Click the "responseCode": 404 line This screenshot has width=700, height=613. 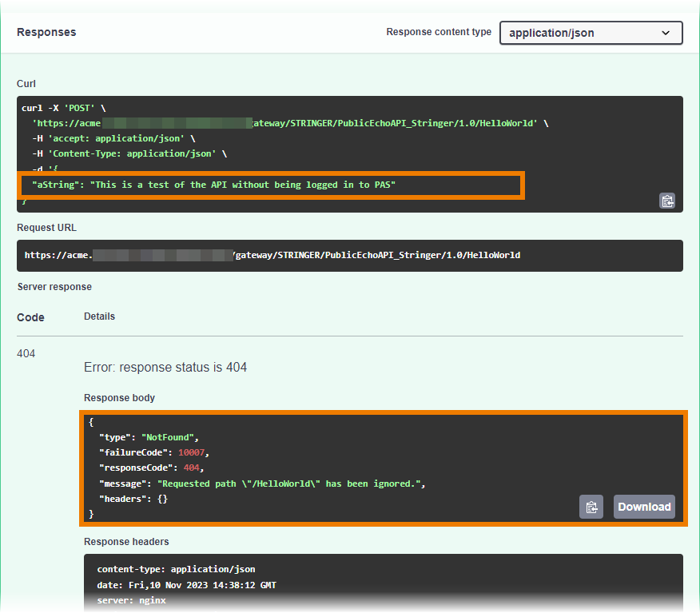tap(151, 468)
